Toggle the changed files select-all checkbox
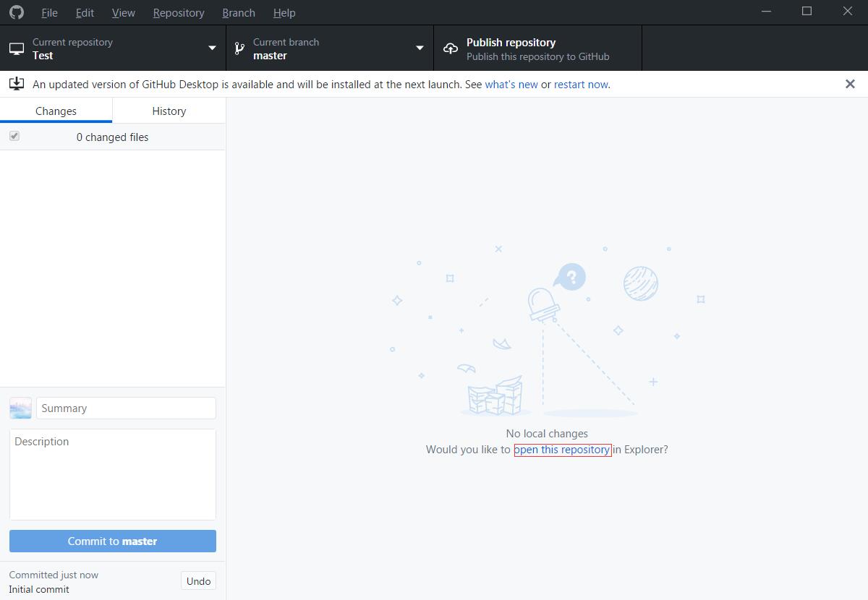The image size is (868, 600). click(x=14, y=136)
